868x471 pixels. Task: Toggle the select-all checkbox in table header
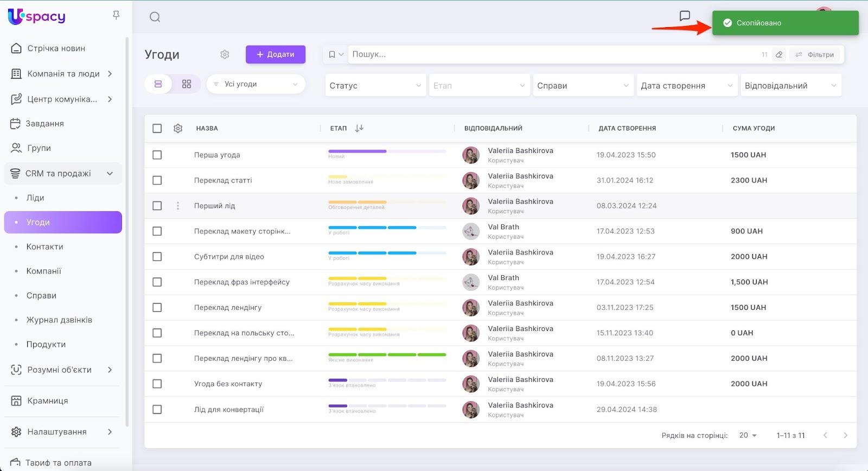(157, 129)
